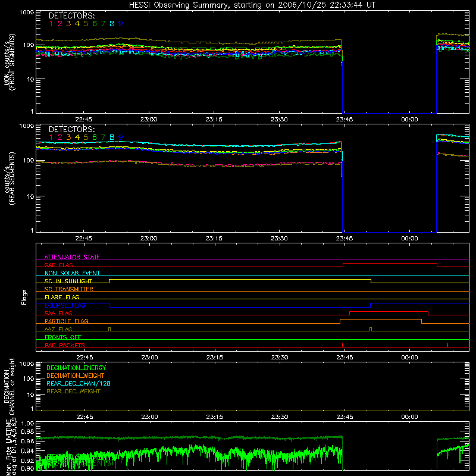Select orange detector 3 in front segments legend
Screen dimensions: 476x476
coord(68,24)
